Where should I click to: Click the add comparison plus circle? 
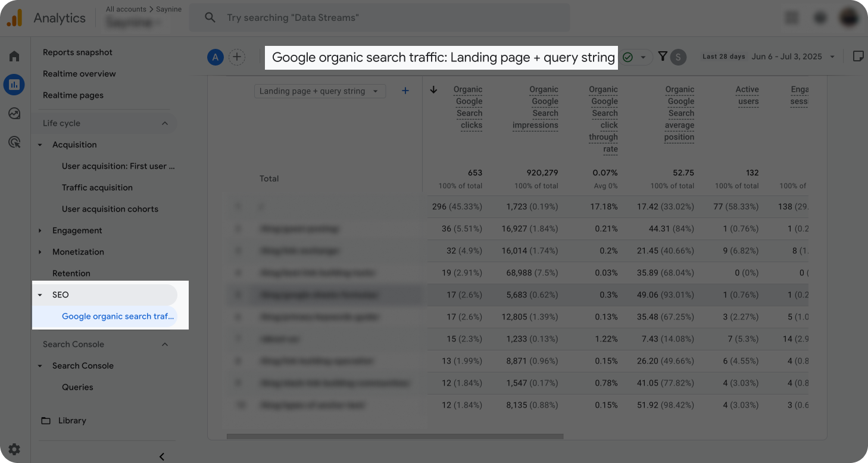pyautogui.click(x=237, y=57)
